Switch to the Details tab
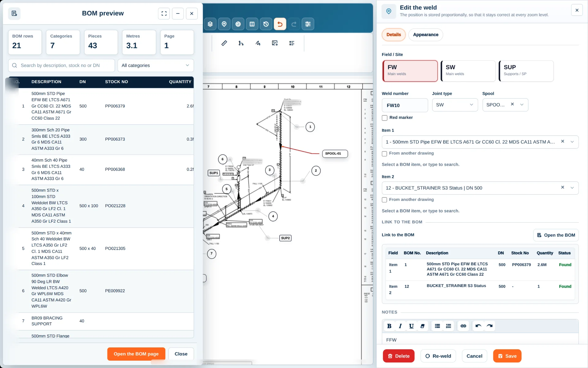The width and height of the screenshot is (588, 368). (394, 35)
